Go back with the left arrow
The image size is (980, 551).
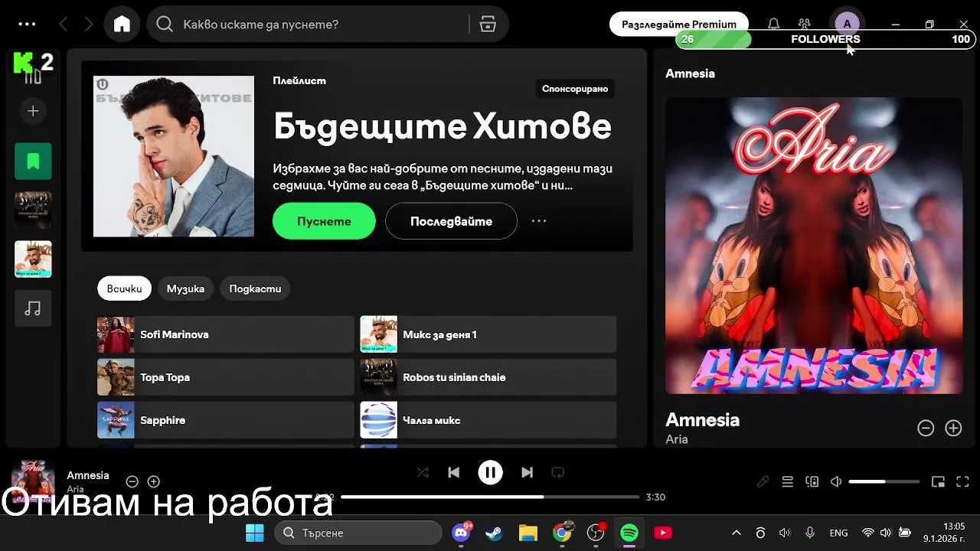point(64,24)
